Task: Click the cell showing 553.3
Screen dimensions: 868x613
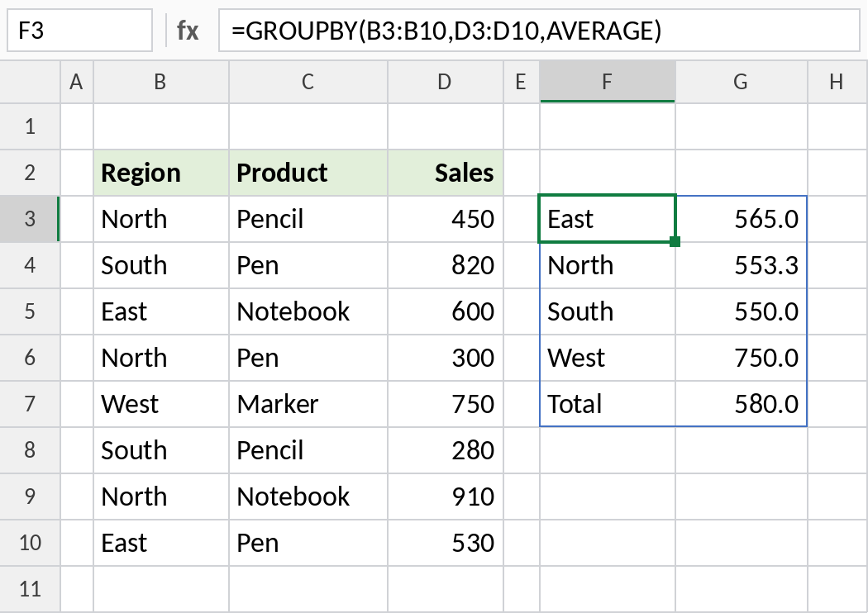Action: [742, 265]
